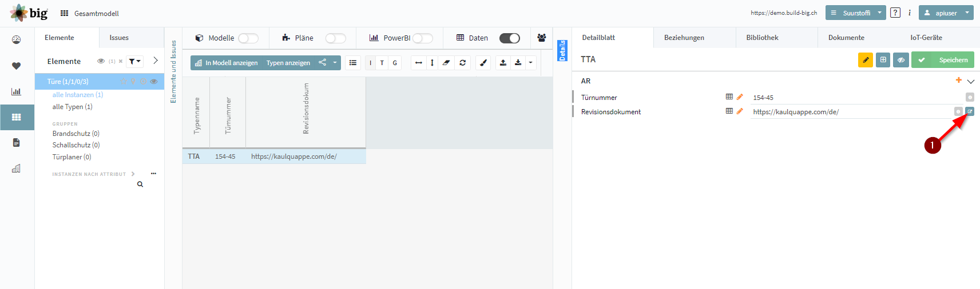Click the upload icon in the table toolbar

point(503,63)
